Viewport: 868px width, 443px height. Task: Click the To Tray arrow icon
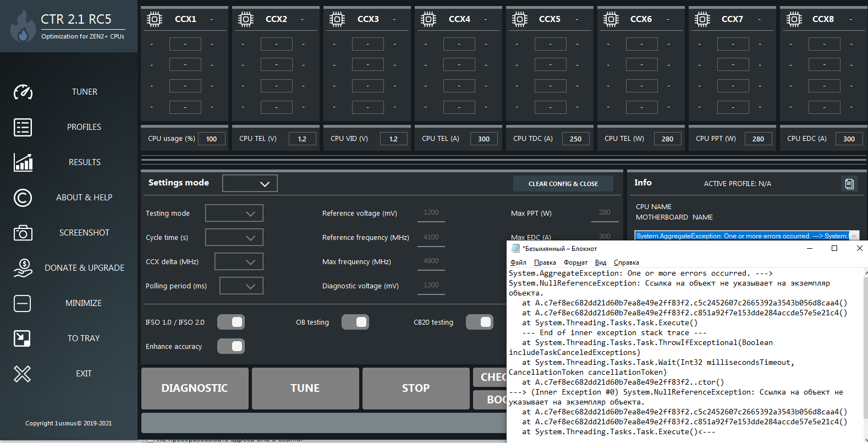pos(23,338)
